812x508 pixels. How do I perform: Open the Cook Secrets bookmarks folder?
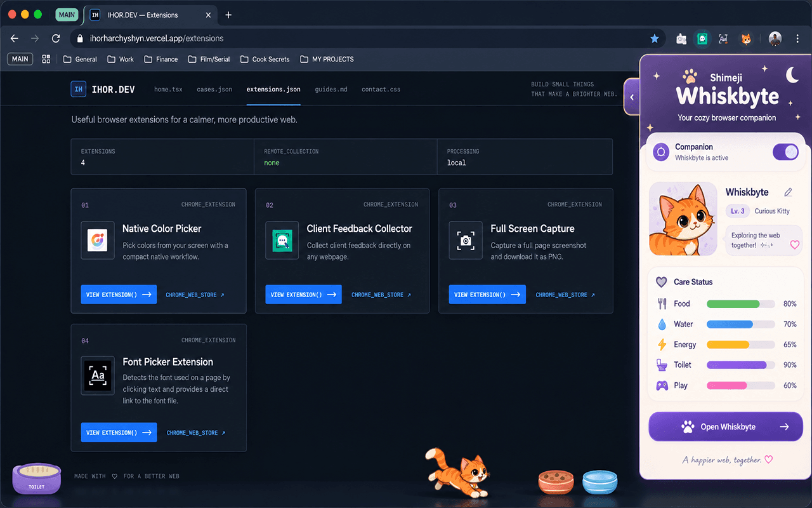coord(265,59)
